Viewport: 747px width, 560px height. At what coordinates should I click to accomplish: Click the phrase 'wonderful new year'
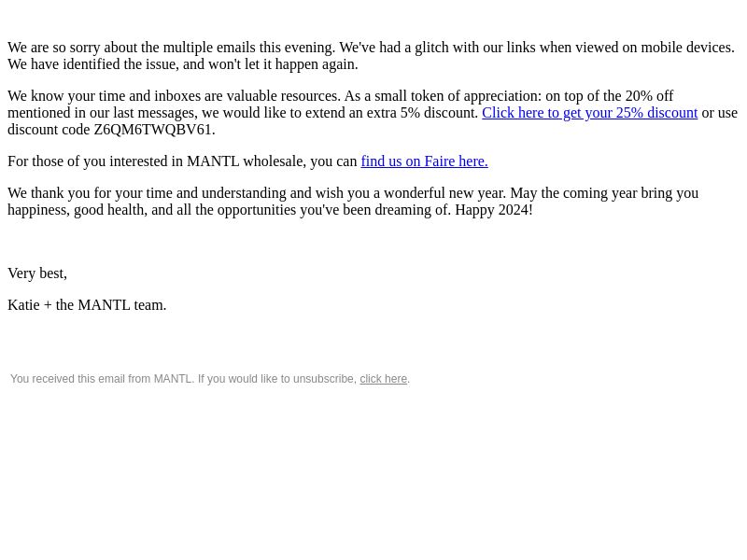[x=444, y=193]
